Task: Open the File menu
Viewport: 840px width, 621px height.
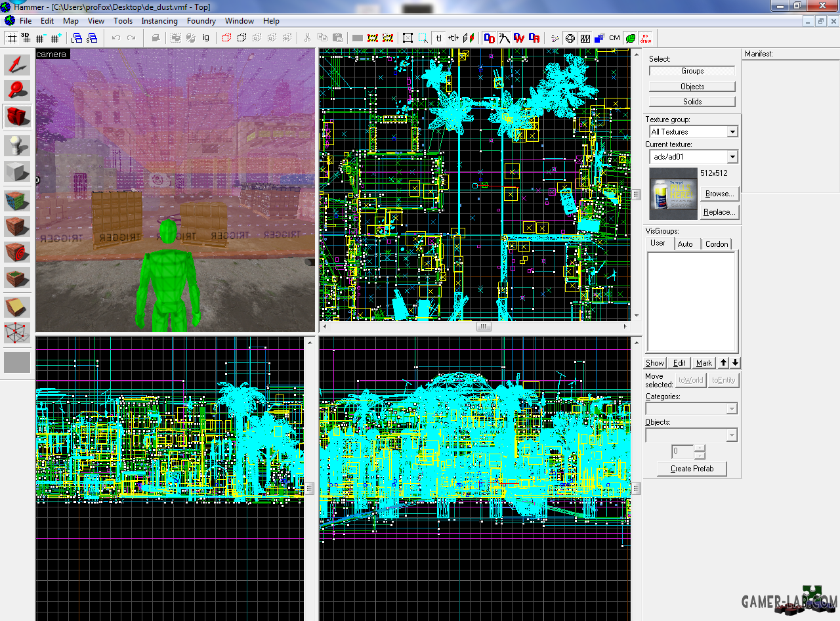Action: (x=26, y=21)
